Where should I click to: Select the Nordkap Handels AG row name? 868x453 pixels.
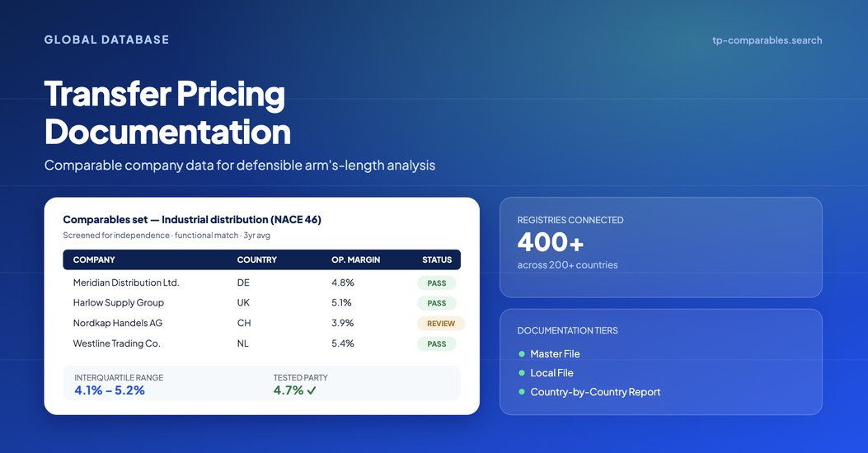(118, 323)
